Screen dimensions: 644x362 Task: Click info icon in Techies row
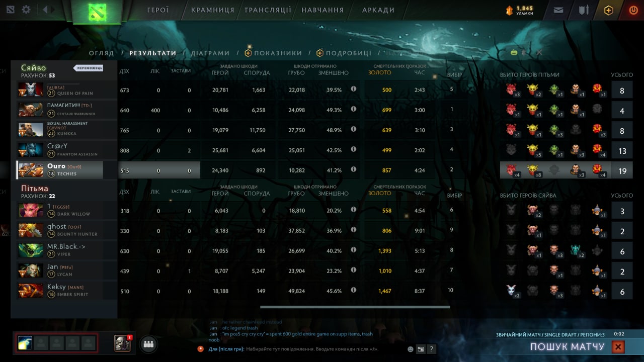point(353,169)
